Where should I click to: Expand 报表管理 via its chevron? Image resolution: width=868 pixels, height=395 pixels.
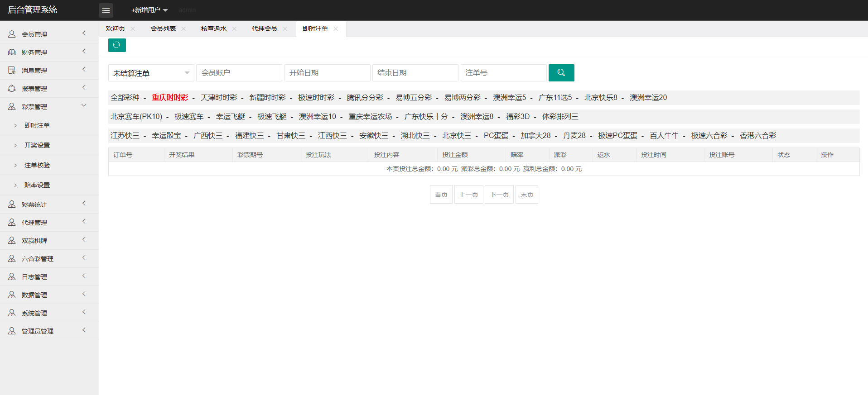84,87
